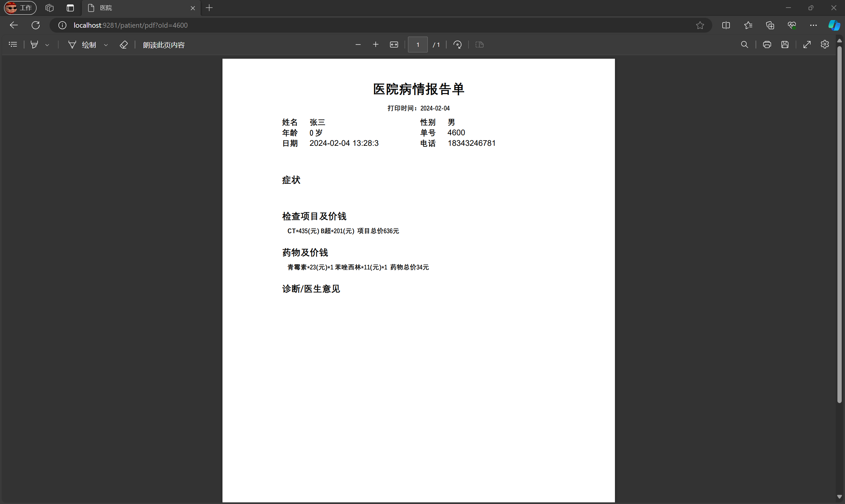Open the PDF search tool

pyautogui.click(x=744, y=45)
